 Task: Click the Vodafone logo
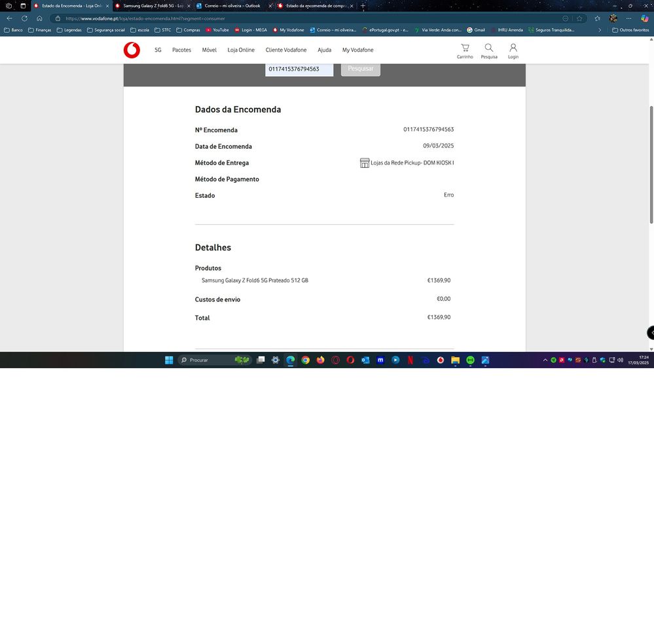click(132, 50)
